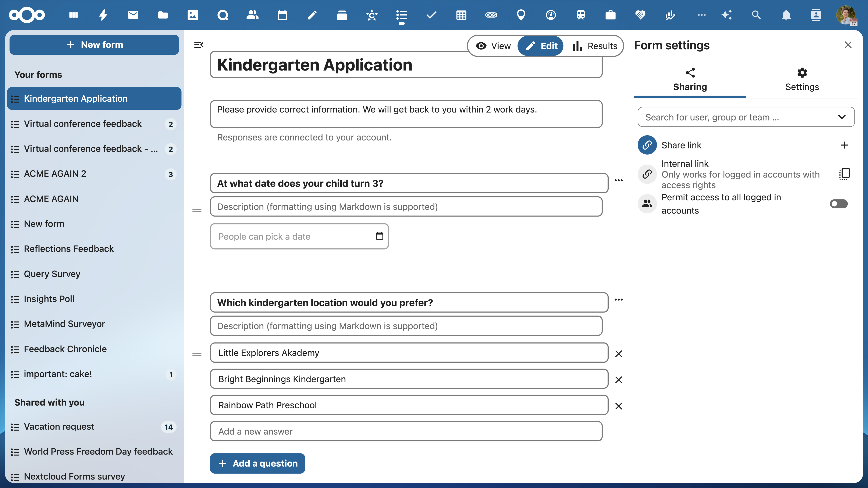Image resolution: width=868 pixels, height=488 pixels.
Task: Click the Search icon in navigation
Action: click(756, 15)
